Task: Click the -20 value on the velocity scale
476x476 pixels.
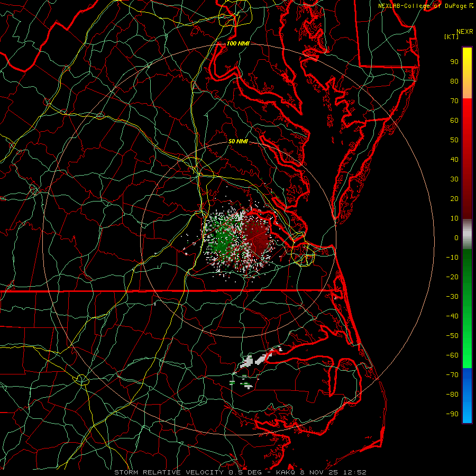Action: tap(452, 277)
